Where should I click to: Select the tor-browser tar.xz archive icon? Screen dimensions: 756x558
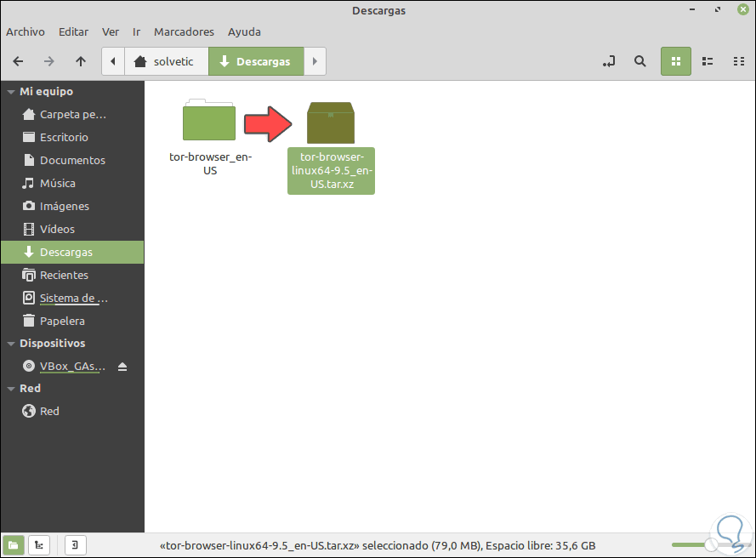(x=331, y=122)
